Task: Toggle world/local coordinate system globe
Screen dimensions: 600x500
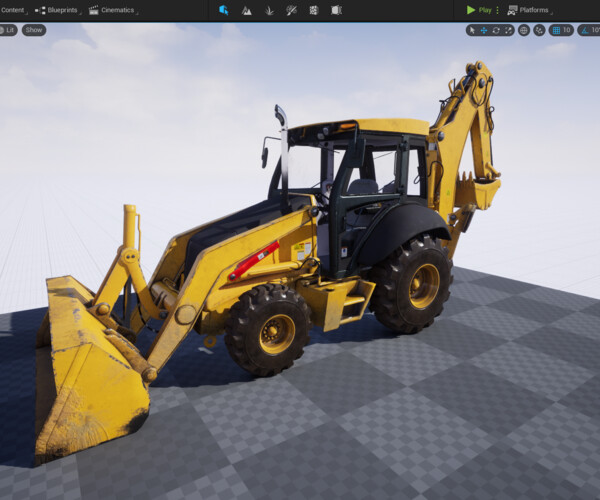Action: point(524,30)
